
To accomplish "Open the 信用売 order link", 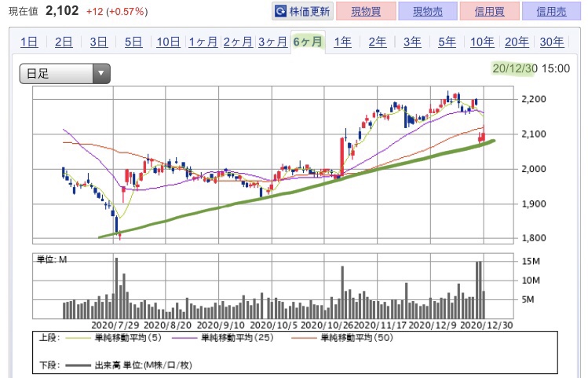I will coord(551,11).
